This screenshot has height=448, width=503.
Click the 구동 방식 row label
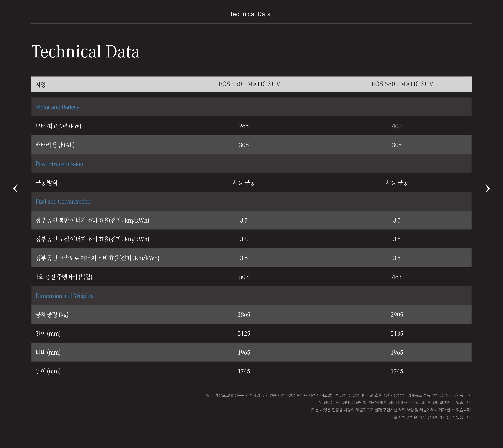[x=47, y=183]
